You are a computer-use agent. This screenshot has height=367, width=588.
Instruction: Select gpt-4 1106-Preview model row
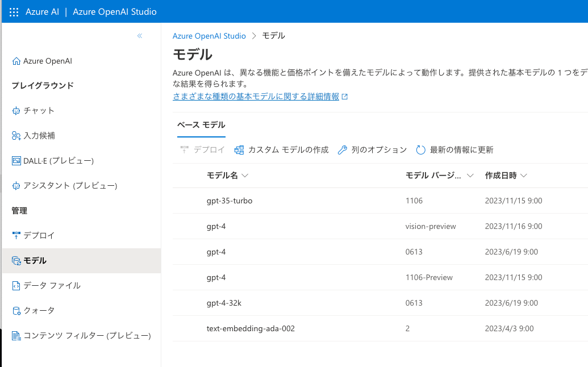380,277
